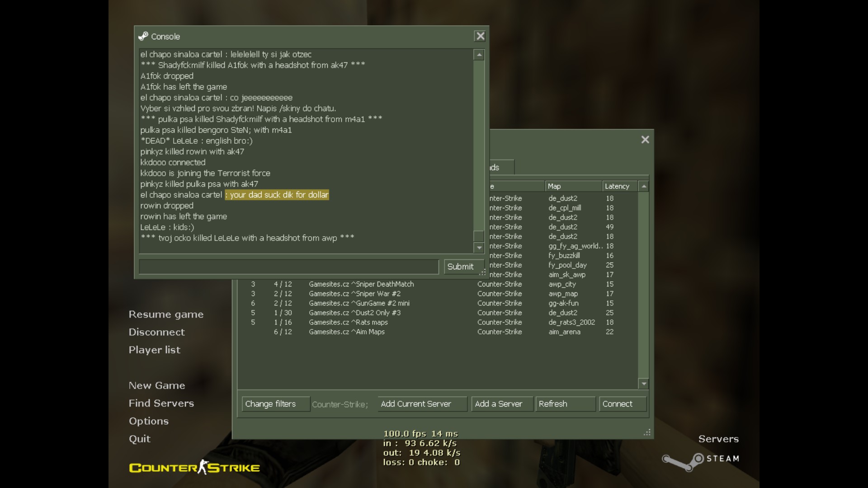Click the awp_city map cell
868x488 pixels.
(x=562, y=284)
